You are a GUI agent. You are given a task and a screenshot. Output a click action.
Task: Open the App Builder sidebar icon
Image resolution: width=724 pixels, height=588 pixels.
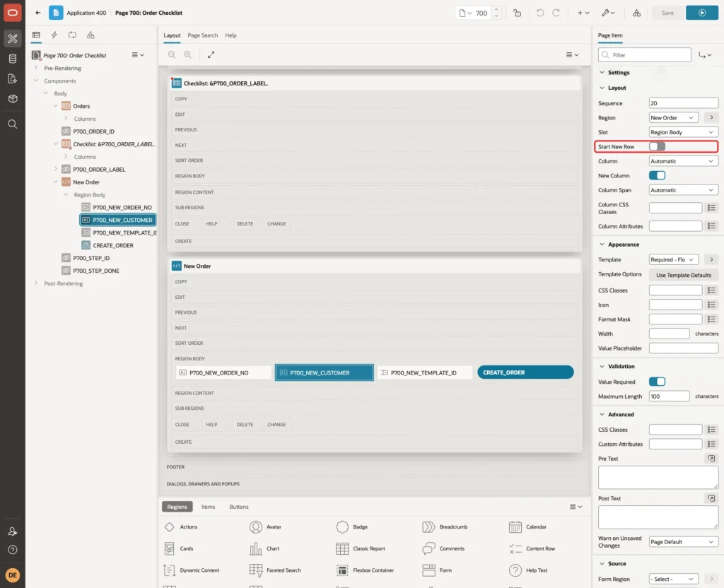[13, 39]
